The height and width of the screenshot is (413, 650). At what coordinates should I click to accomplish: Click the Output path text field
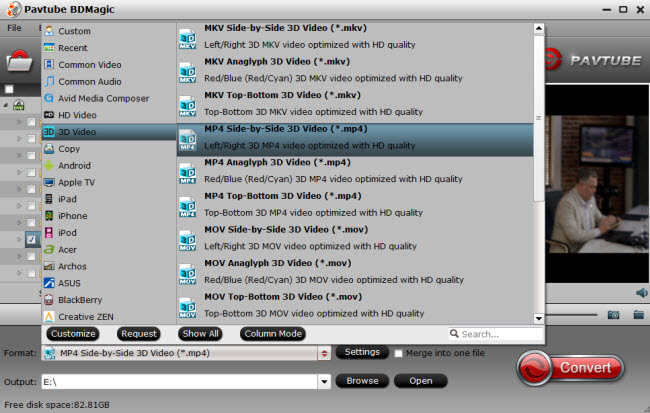coord(179,381)
